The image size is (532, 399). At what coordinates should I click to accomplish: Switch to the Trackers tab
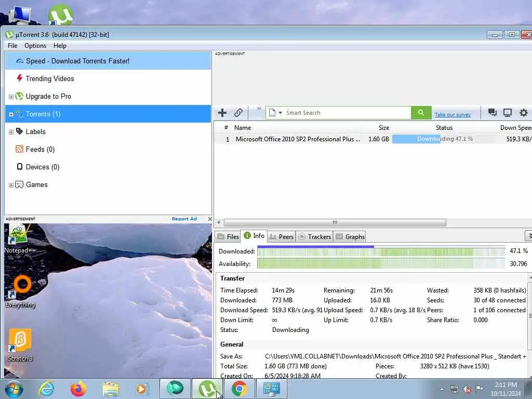(x=314, y=237)
